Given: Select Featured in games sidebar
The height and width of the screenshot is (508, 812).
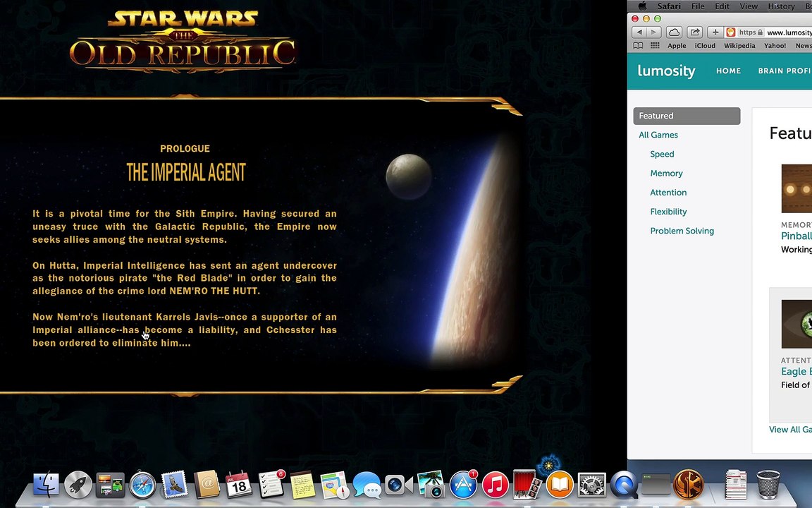Looking at the screenshot, I should 687,116.
